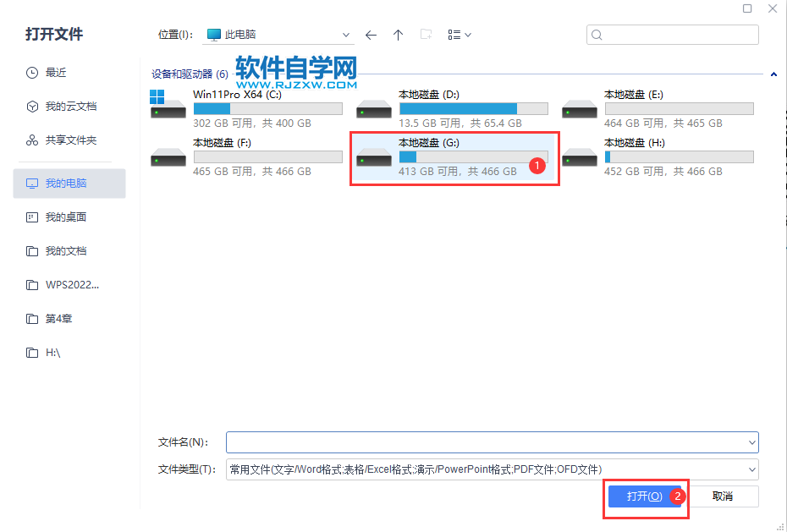Click the view mode list icon
The height and width of the screenshot is (532, 787).
pyautogui.click(x=454, y=34)
